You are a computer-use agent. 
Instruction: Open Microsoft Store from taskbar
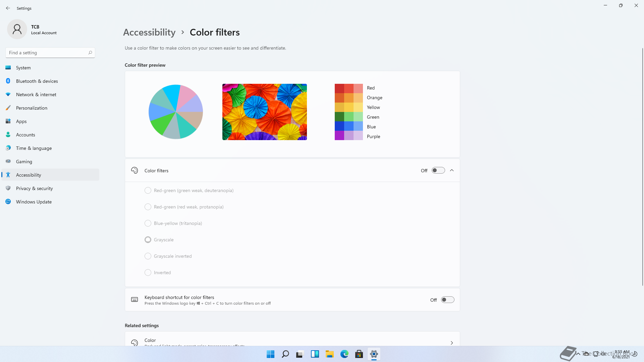pos(359,354)
